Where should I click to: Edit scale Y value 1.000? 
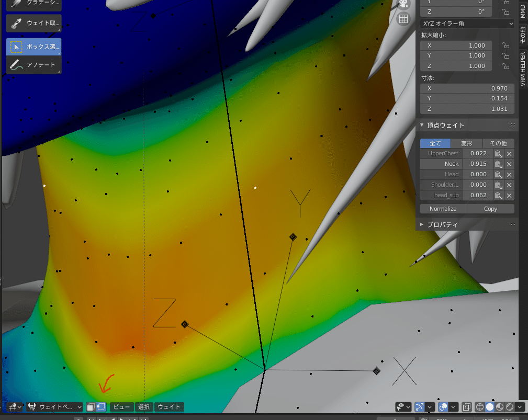pyautogui.click(x=456, y=55)
